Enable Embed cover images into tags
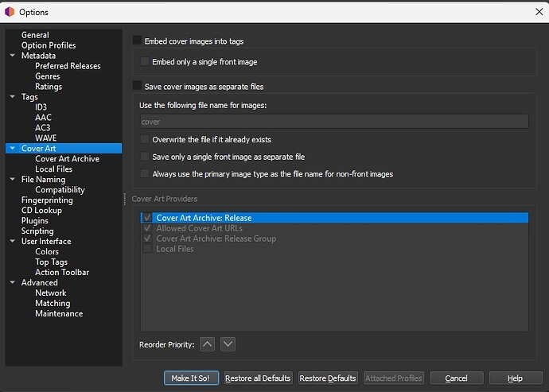549x392 pixels. coord(137,41)
